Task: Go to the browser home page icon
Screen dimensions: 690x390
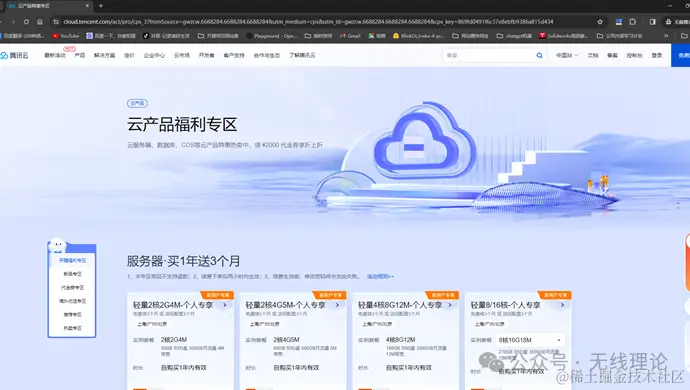Action: [40, 22]
